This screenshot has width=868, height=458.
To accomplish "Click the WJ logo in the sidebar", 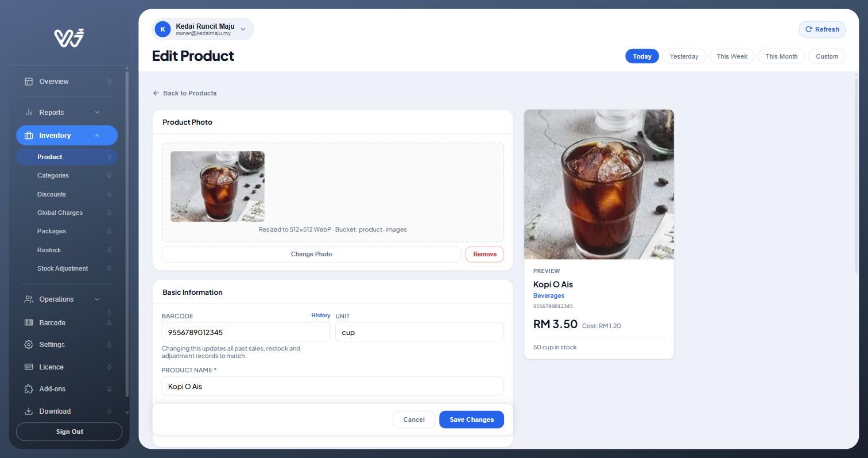I will click(69, 37).
